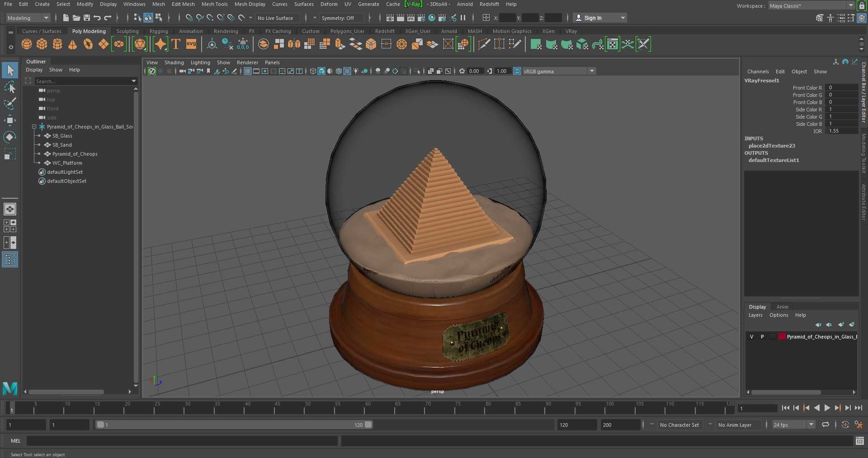Viewport: 868px width, 458px height.
Task: Click the New Scene icon
Action: tap(66, 18)
